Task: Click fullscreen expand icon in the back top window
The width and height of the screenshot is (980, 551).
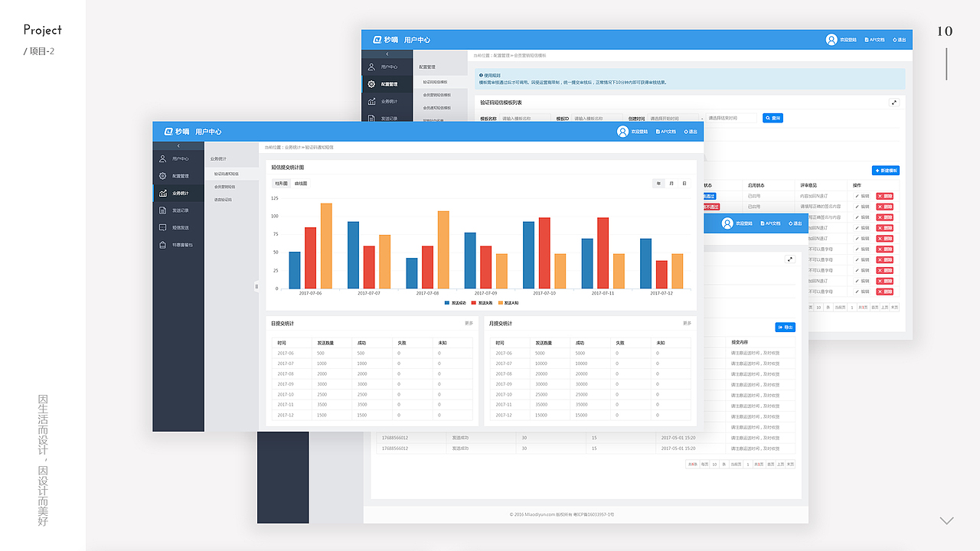Action: pyautogui.click(x=893, y=103)
